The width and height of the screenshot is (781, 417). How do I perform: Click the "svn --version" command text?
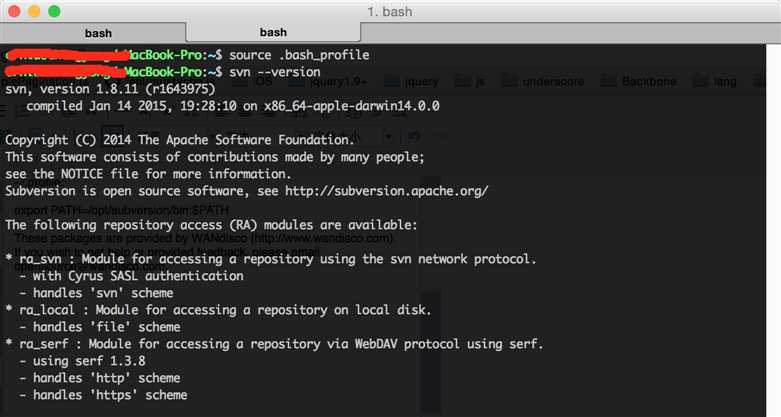275,72
